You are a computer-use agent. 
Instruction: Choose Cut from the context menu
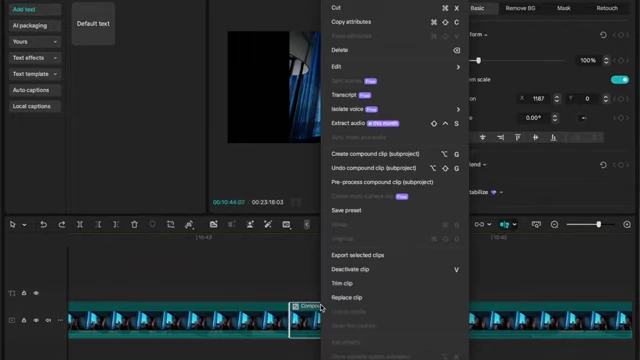[x=395, y=8]
